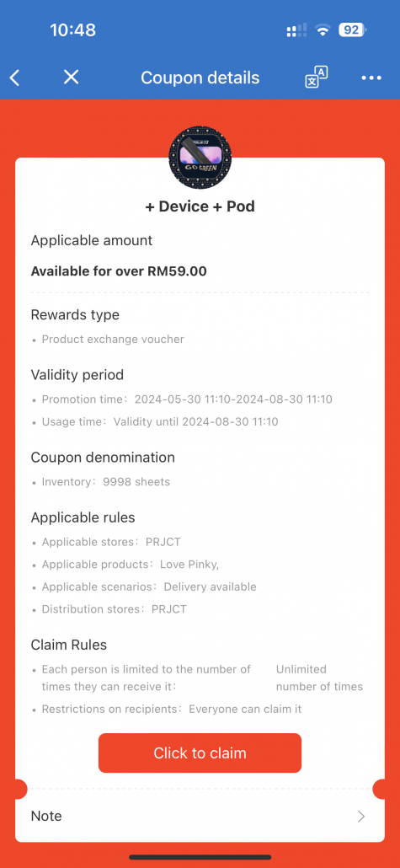This screenshot has height=868, width=400.
Task: Tap the battery indicator showing 92
Action: (x=352, y=29)
